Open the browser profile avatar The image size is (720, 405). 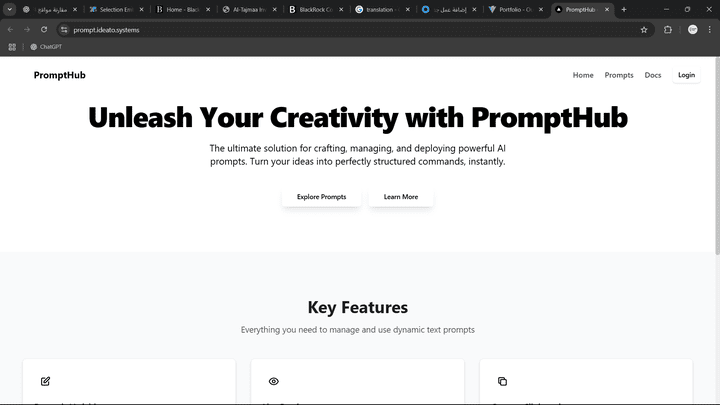692,30
